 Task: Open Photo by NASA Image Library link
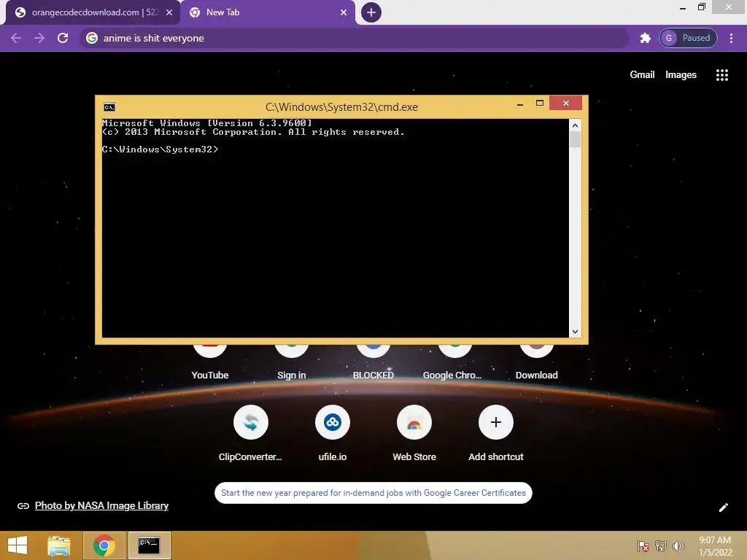point(101,506)
